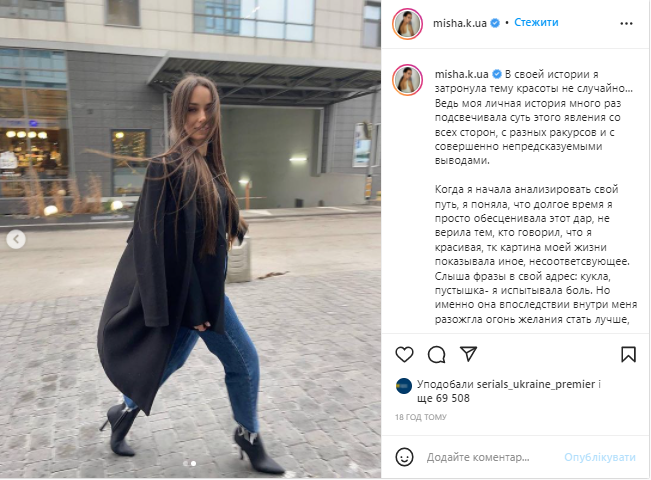Open emoji picker smiley icon
Viewport: 651px width, 480px height.
coord(404,457)
